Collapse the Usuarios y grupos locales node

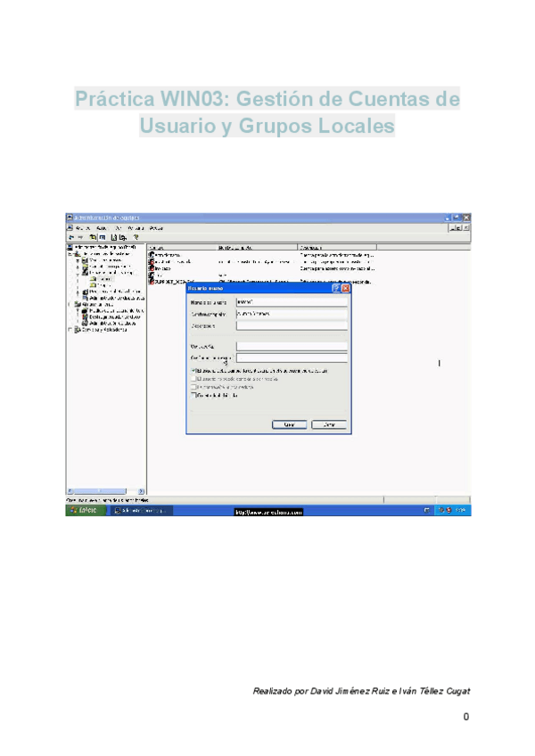click(78, 273)
